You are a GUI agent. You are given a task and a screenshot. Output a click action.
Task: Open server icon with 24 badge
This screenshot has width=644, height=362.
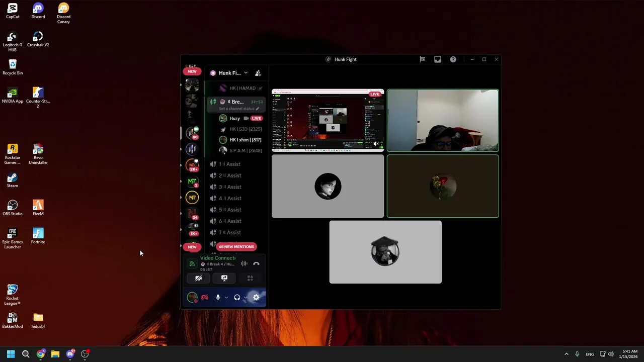click(192, 214)
